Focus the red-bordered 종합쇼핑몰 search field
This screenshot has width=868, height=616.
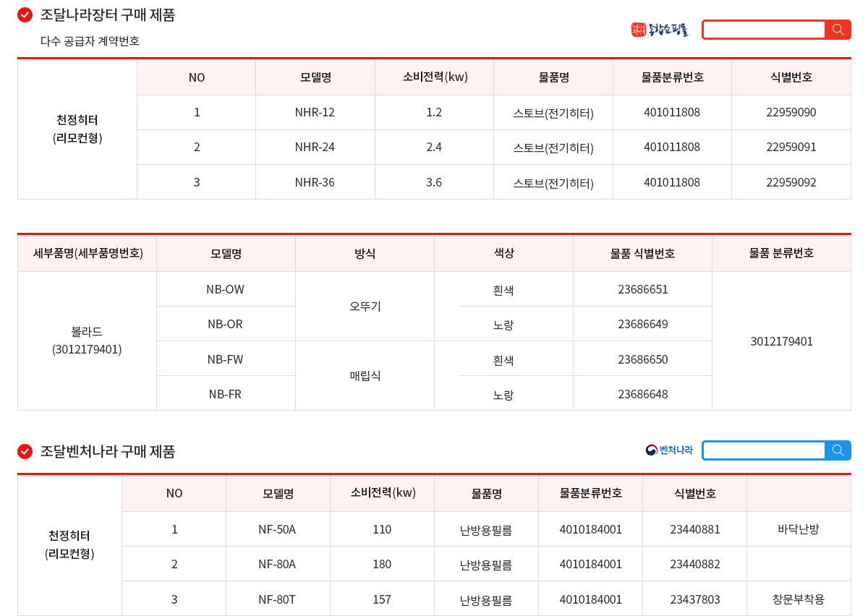[x=764, y=30]
